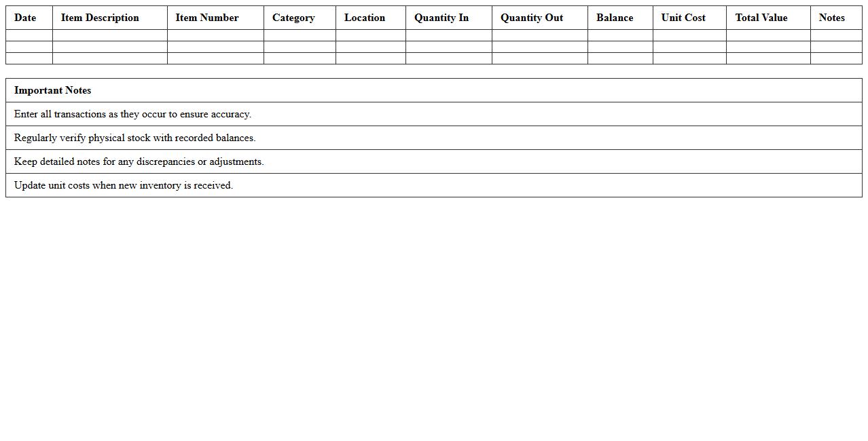Select the Item Description column header
This screenshot has height=441, width=868.
pyautogui.click(x=100, y=18)
